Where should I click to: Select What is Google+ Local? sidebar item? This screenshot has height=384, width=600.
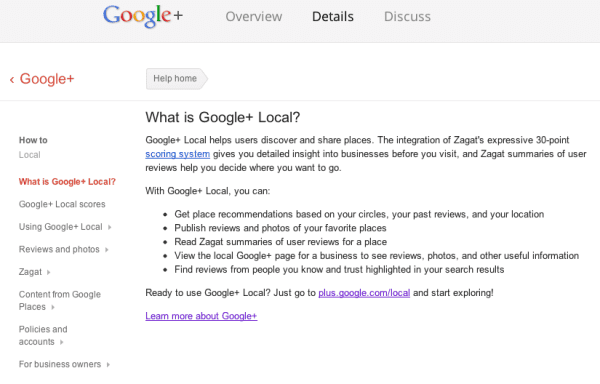click(67, 182)
